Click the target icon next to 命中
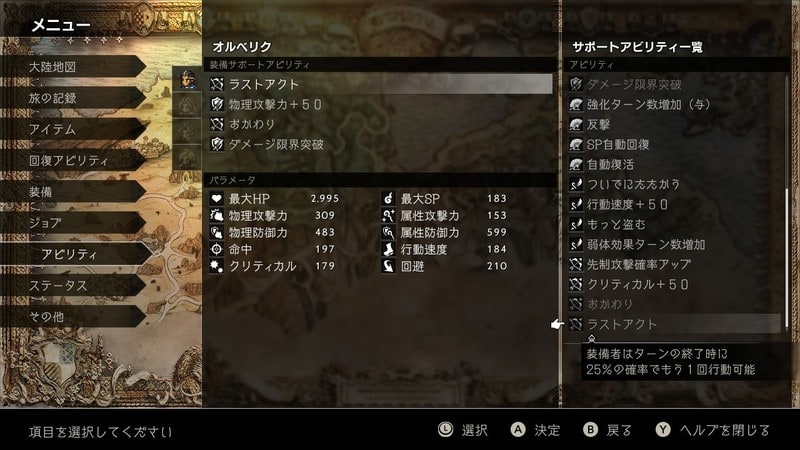Image resolution: width=800 pixels, height=450 pixels. 216,249
